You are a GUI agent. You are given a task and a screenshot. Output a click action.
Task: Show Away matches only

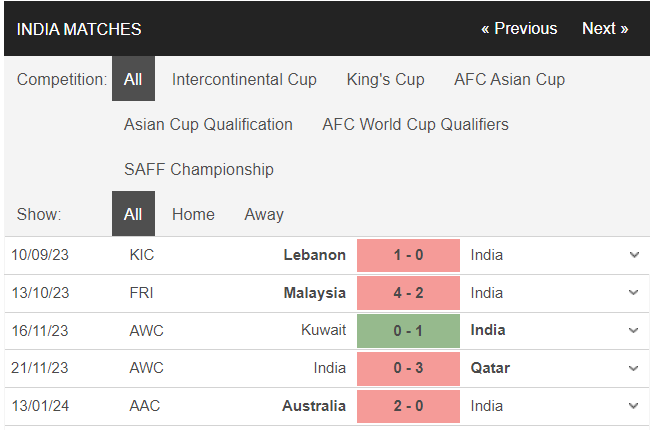point(264,214)
